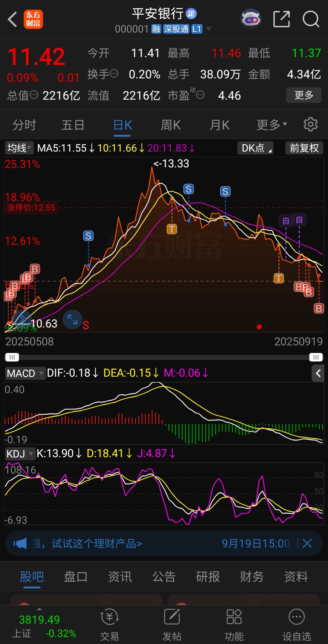Tap the back arrow icon
Viewport: 328px width, 644px height.
tap(12, 19)
